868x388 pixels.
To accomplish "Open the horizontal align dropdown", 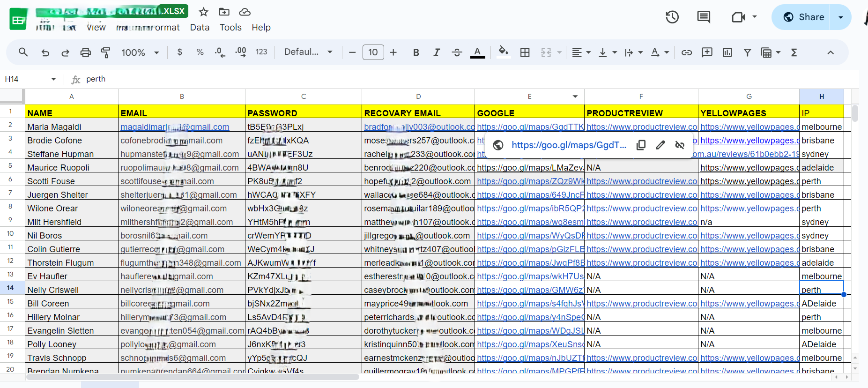I will [581, 52].
